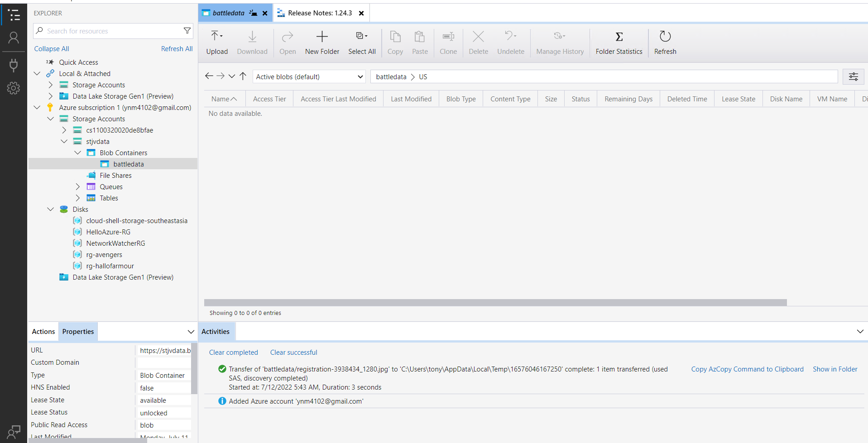
Task: Click Clear successful link
Action: coord(293,352)
